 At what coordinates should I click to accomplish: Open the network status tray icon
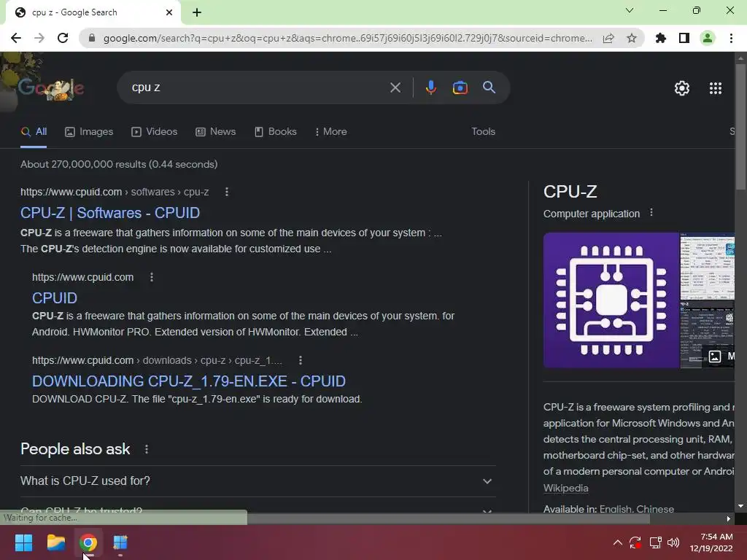[x=655, y=542]
